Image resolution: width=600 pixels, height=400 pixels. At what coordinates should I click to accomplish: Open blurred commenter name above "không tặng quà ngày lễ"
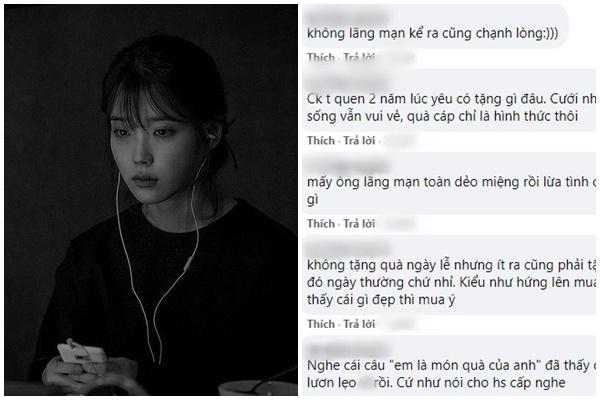[x=347, y=249]
